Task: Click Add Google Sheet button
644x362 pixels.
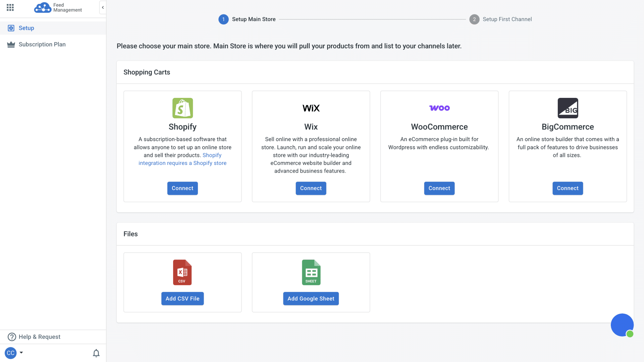Action: [311, 299]
